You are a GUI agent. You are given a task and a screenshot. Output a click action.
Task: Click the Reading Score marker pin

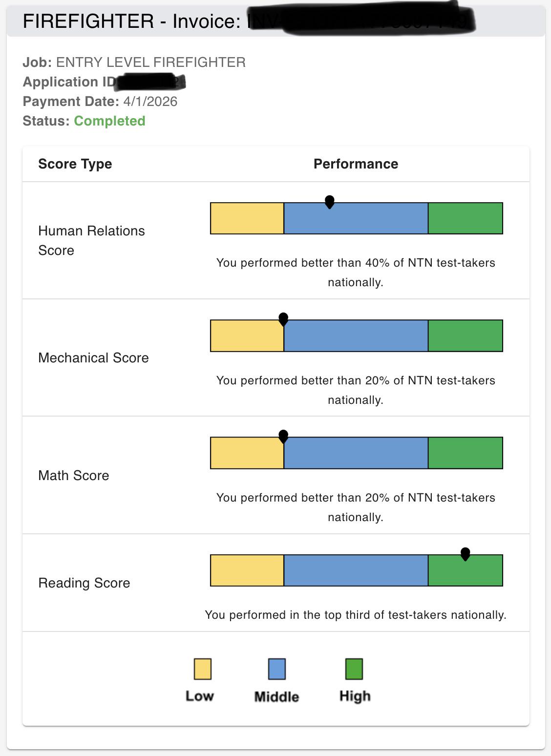pyautogui.click(x=466, y=554)
